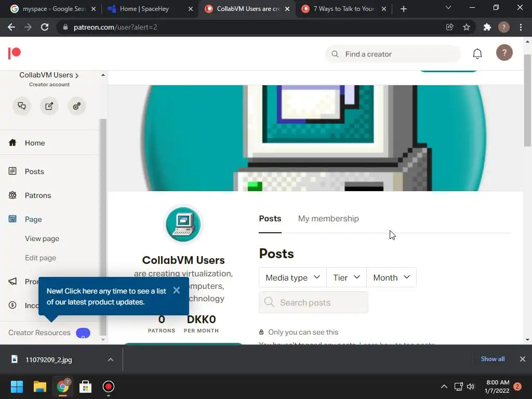Click the Promotions megaphone icon
The height and width of the screenshot is (399, 532).
click(12, 281)
